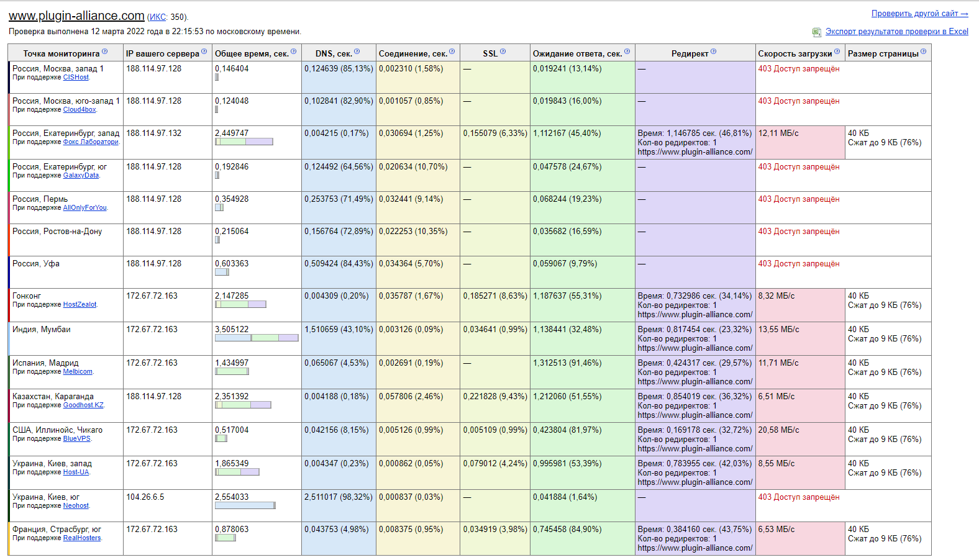Click Россия, Уфа location cell
The height and width of the screenshot is (560, 979).
[x=66, y=273]
